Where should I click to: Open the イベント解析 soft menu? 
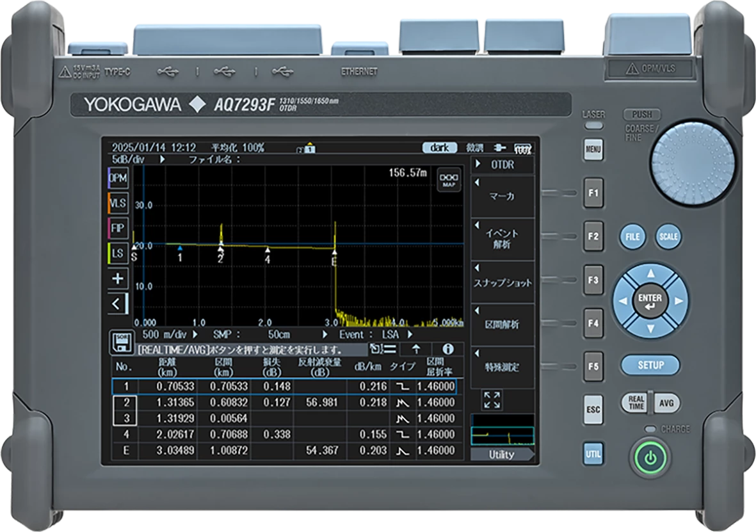coord(503,239)
